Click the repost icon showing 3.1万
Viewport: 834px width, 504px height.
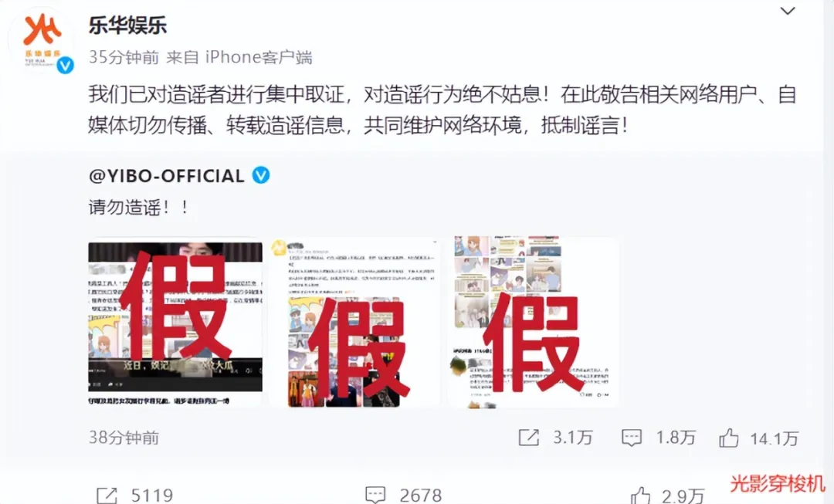click(529, 438)
